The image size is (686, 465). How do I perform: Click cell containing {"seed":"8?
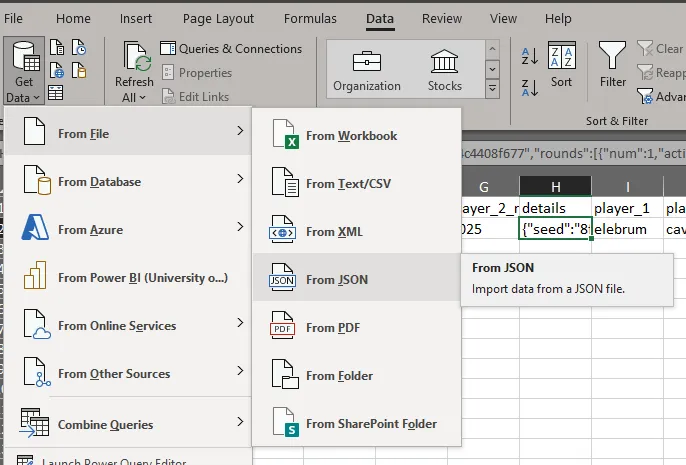[556, 229]
